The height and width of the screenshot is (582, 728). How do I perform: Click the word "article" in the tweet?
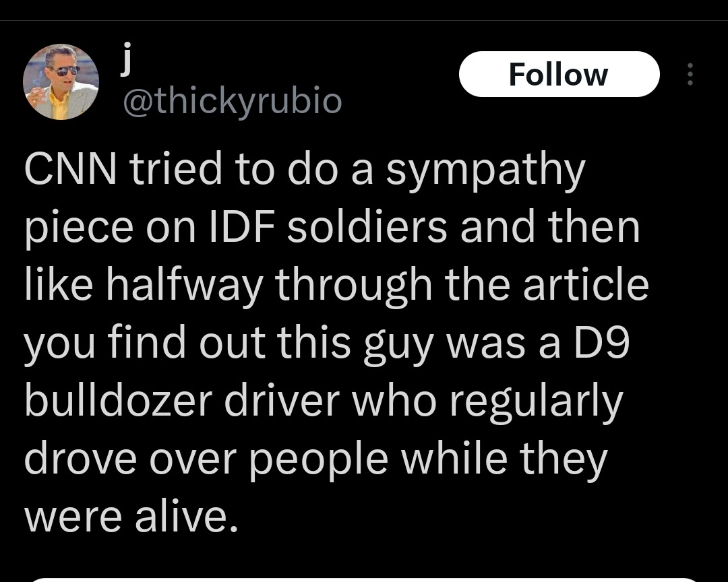pyautogui.click(x=586, y=284)
